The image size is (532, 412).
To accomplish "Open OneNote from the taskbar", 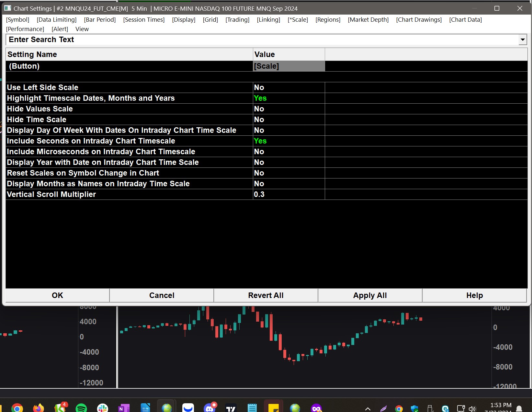I will coord(124,408).
